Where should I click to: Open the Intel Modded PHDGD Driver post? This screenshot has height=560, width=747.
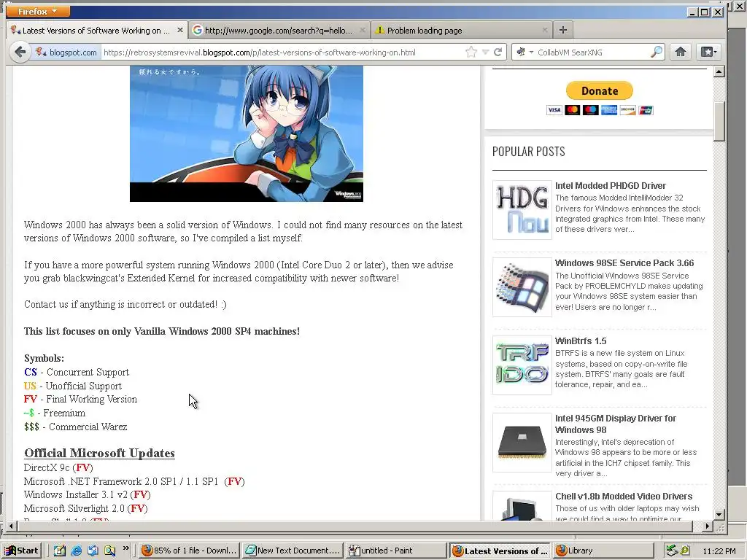(611, 186)
